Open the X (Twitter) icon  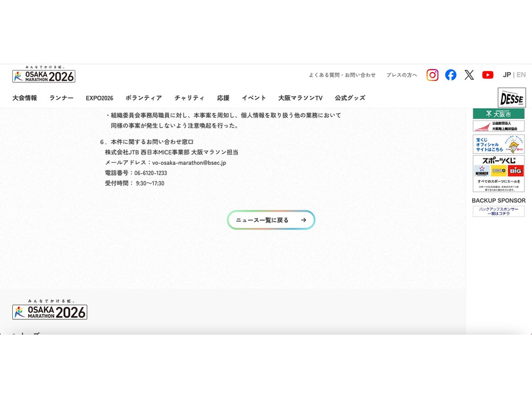(469, 75)
